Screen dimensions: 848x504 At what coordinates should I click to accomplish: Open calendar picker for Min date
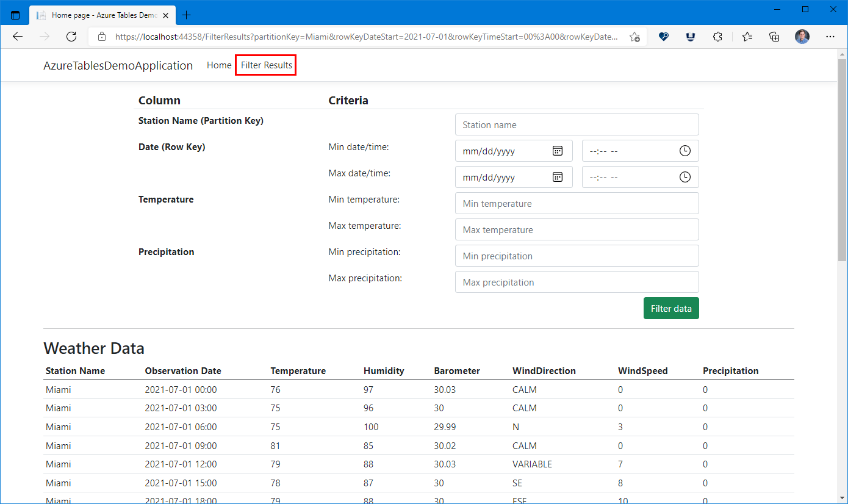point(557,151)
